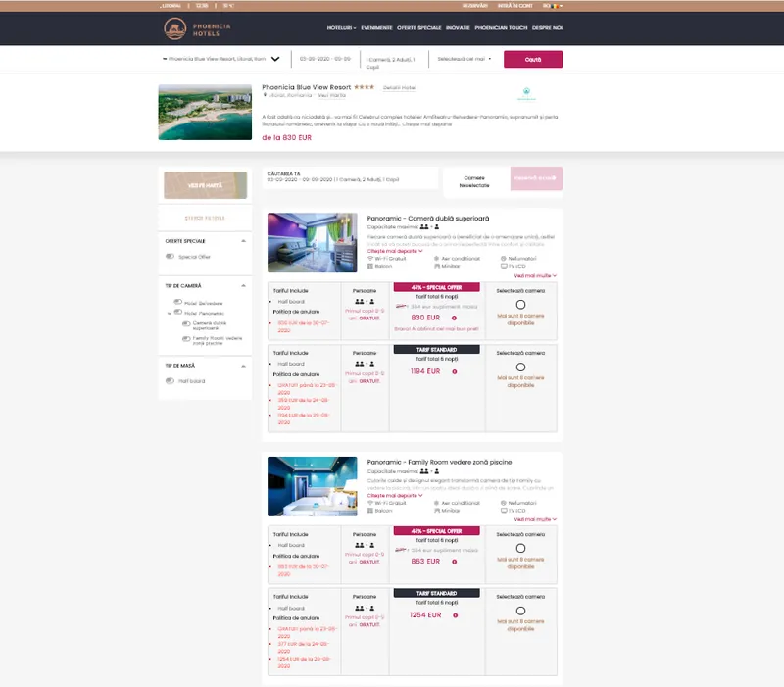Toggle the Special Offer filter switch
Image resolution: width=784 pixels, height=687 pixels.
point(171,257)
